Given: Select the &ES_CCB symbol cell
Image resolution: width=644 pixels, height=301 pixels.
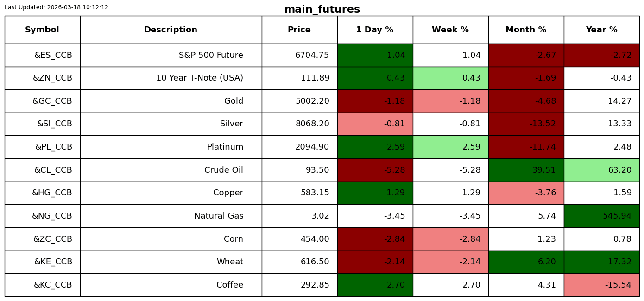Looking at the screenshot, I should (42, 55).
